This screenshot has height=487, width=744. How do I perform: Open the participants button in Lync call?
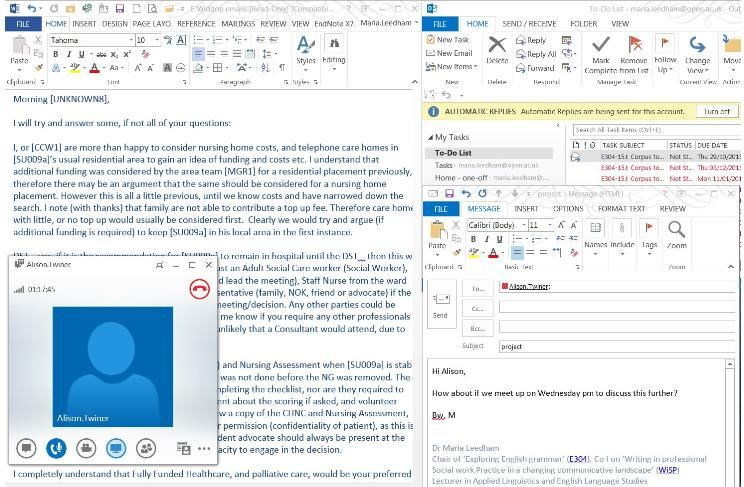point(146,448)
